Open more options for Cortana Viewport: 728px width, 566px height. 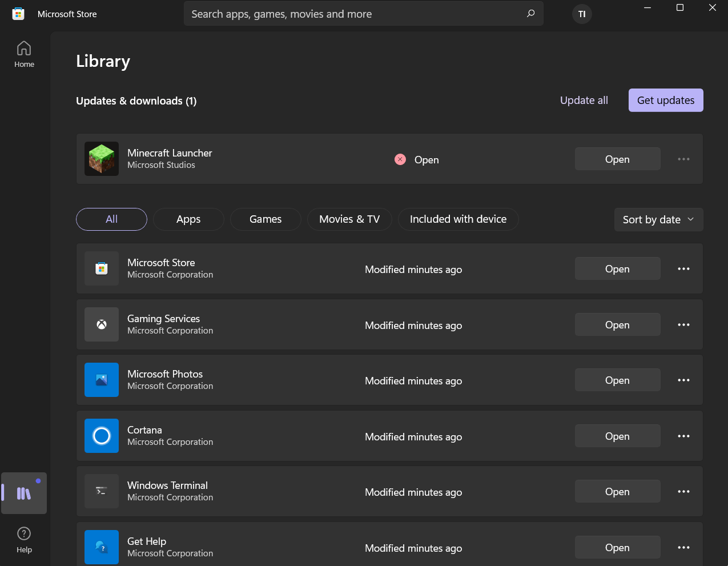tap(683, 436)
